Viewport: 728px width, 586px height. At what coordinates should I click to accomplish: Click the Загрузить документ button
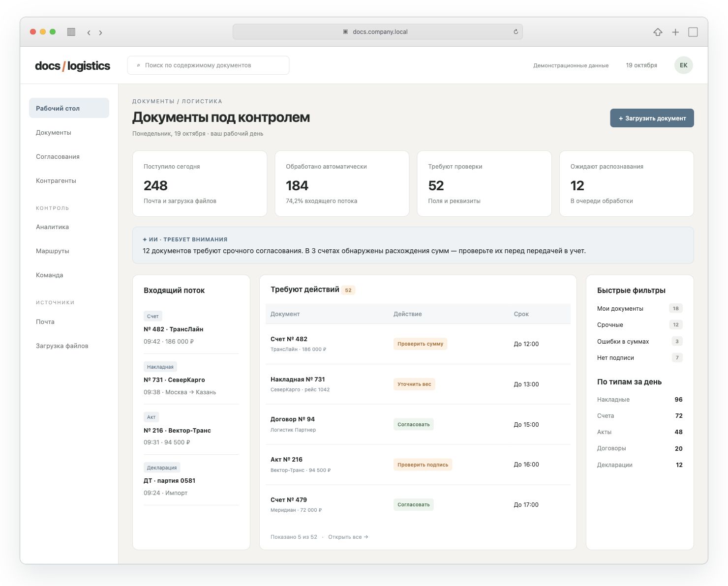(652, 118)
